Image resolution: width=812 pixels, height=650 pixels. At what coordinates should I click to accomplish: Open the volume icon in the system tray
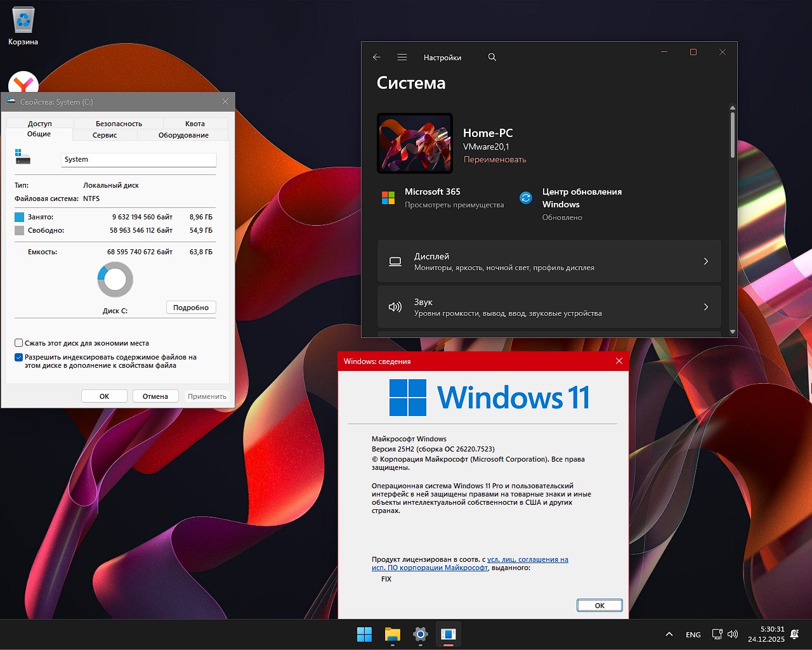click(x=733, y=634)
